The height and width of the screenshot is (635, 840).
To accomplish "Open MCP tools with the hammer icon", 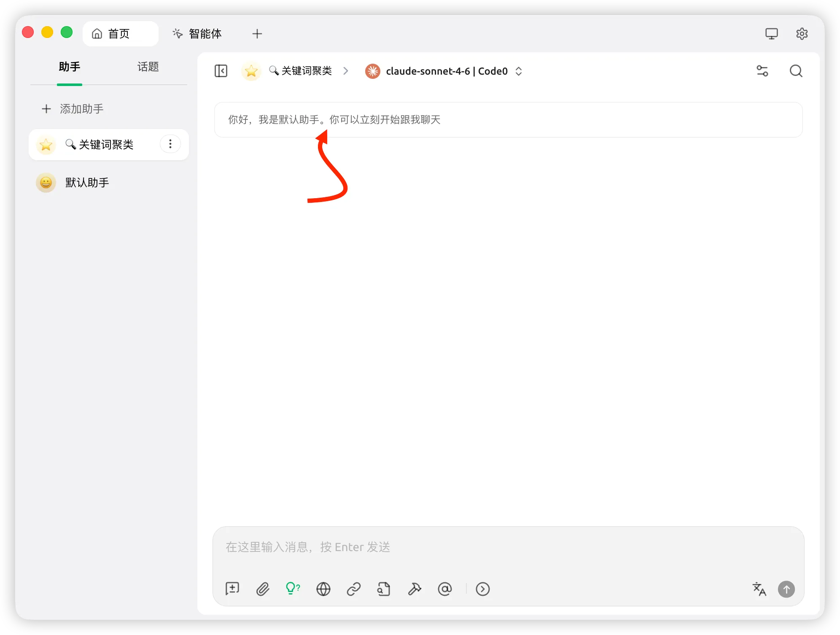I will click(415, 589).
